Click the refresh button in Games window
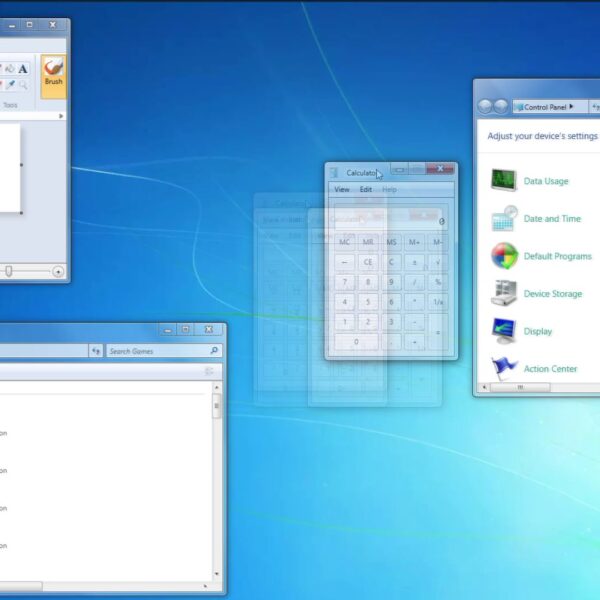The width and height of the screenshot is (600, 600). click(x=96, y=351)
